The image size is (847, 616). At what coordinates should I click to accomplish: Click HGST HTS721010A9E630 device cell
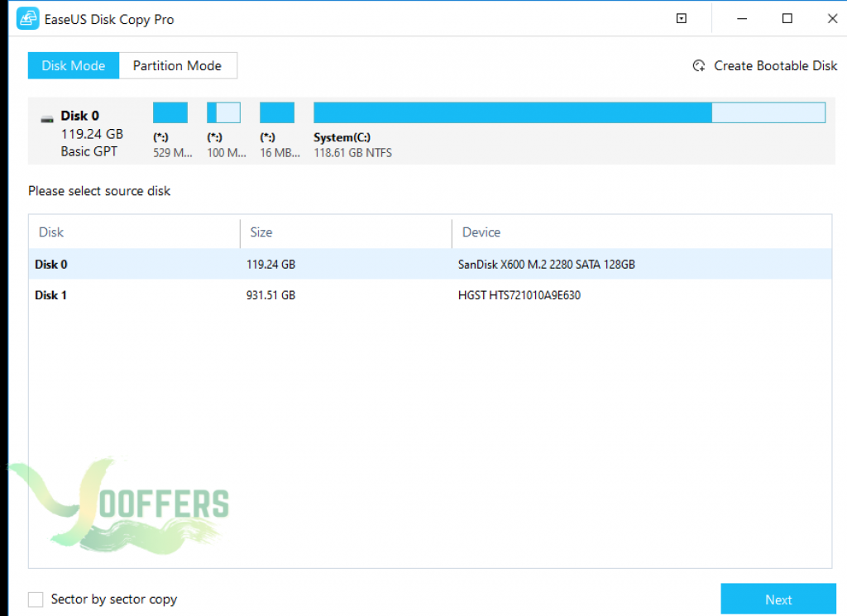tap(519, 295)
